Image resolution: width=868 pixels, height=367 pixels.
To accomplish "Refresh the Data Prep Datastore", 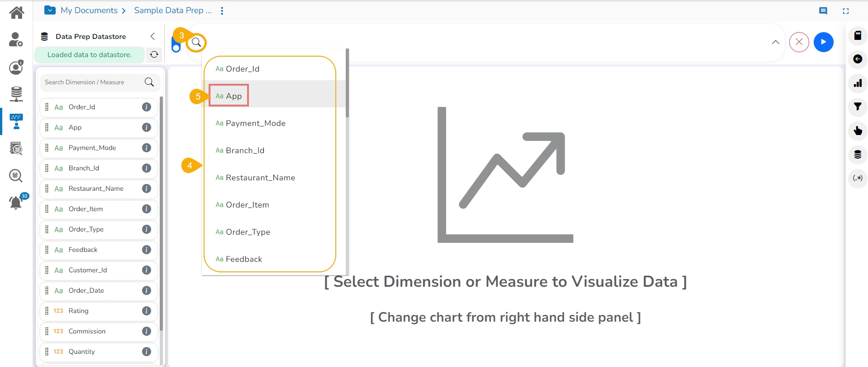I will point(154,55).
